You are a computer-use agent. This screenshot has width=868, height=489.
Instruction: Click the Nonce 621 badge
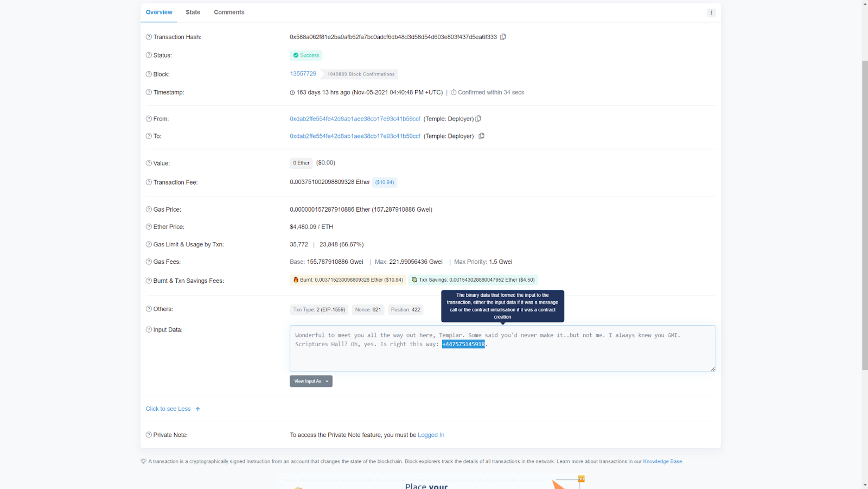click(x=368, y=309)
